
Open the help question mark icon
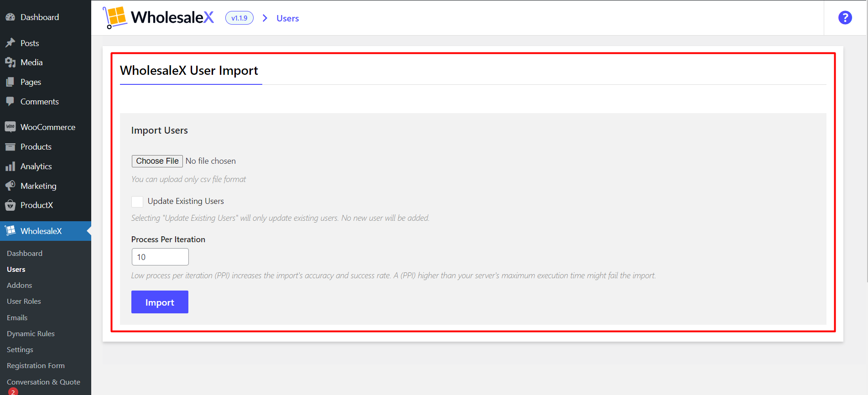click(845, 18)
